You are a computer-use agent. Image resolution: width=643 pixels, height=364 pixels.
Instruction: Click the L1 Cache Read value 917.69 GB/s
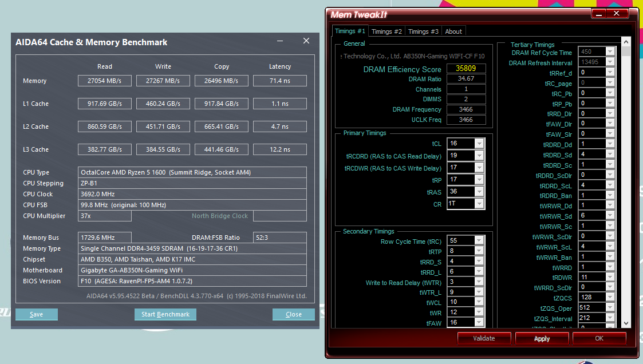105,104
